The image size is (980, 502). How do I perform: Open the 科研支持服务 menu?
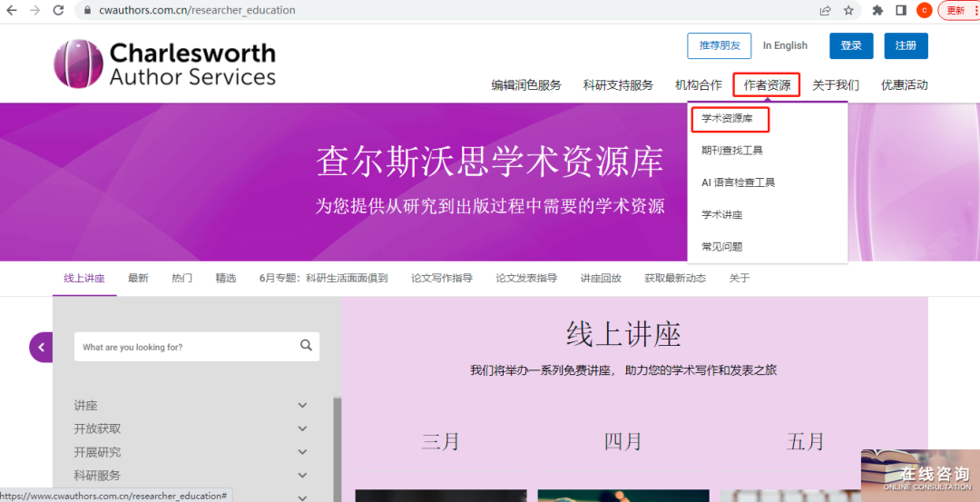click(618, 85)
